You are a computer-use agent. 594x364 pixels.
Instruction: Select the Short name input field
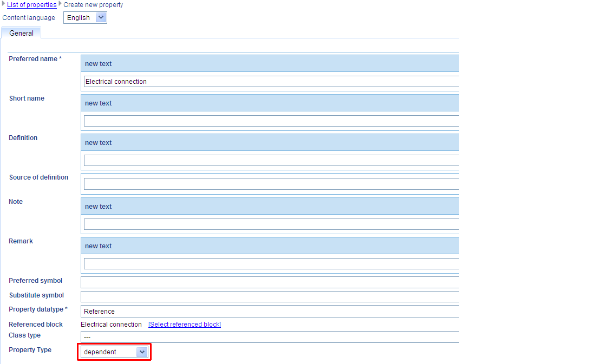(x=271, y=121)
